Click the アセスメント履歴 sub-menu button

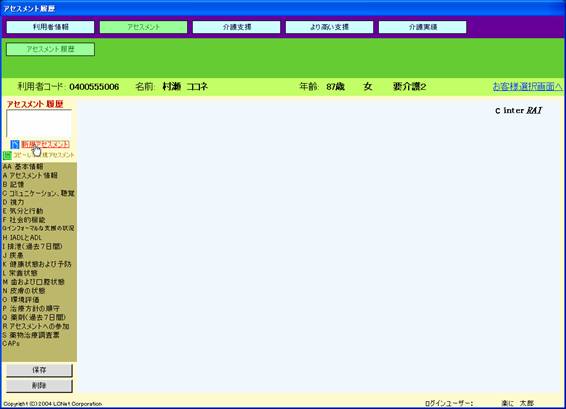point(51,49)
